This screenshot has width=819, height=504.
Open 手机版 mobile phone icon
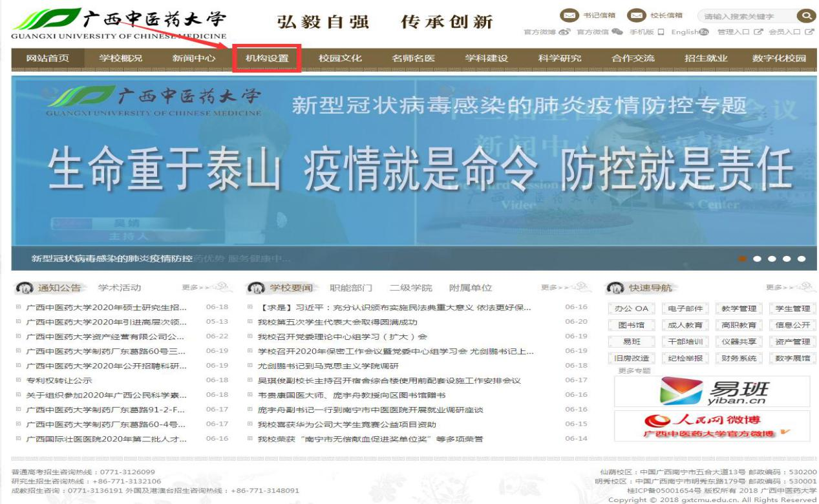[x=660, y=32]
